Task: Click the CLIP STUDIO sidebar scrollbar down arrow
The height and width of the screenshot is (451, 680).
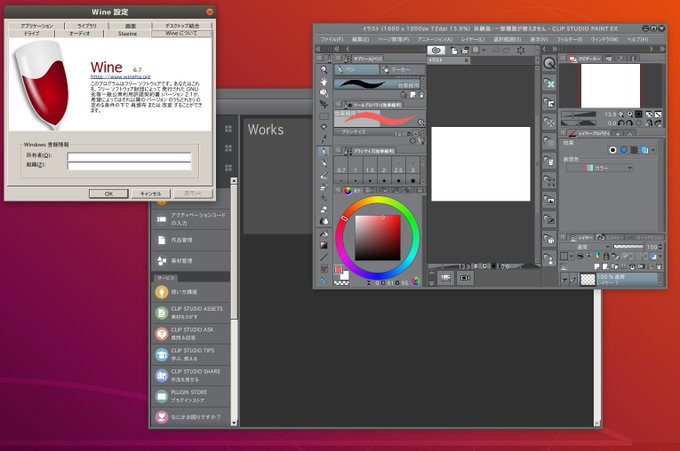Action: [x=234, y=423]
